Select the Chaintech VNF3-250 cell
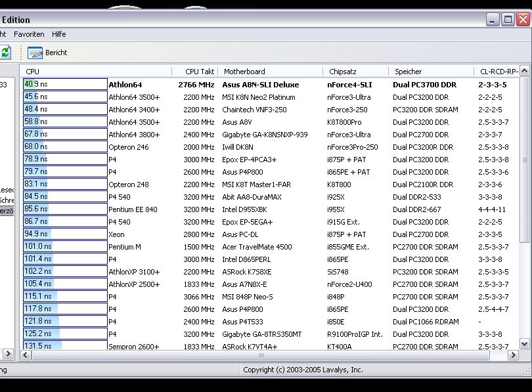Viewport: 532px width, 392px height. pyautogui.click(x=254, y=110)
